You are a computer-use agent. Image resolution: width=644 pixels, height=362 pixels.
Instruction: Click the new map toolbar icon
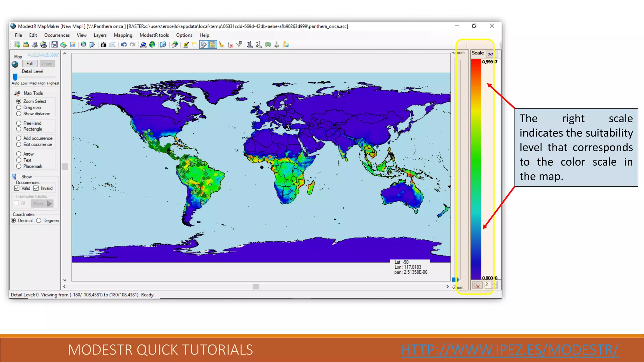[17, 45]
